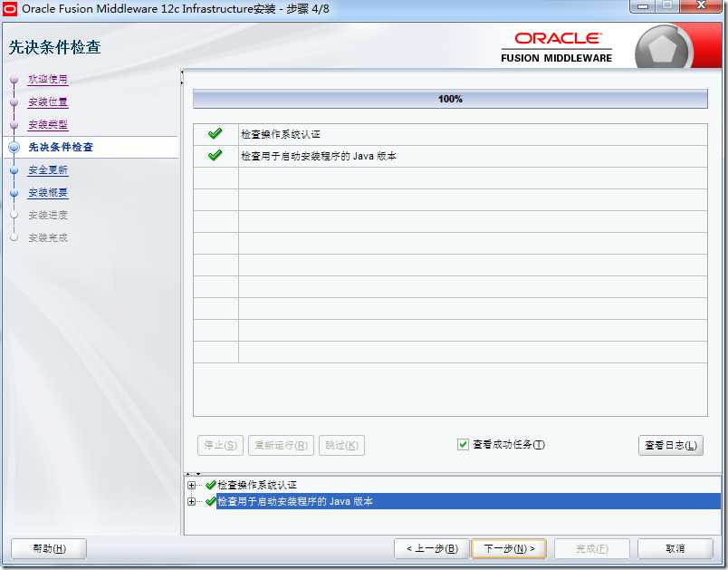
Task: Toggle the 查看成功任务(T) checkbox
Action: pyautogui.click(x=463, y=445)
